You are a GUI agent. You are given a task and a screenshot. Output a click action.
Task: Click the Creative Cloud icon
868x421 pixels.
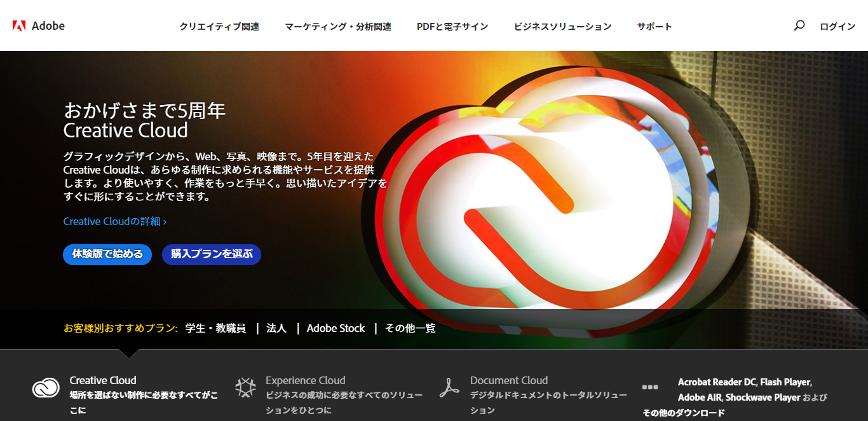46,387
